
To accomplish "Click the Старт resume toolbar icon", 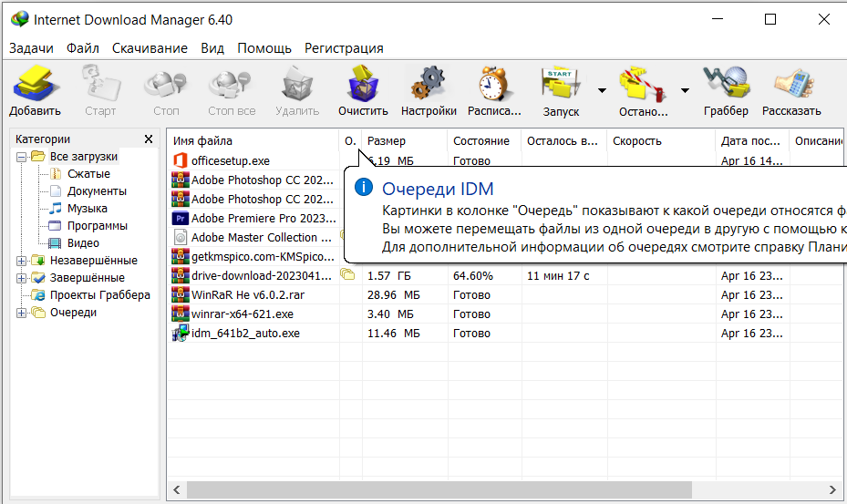I will tap(100, 84).
